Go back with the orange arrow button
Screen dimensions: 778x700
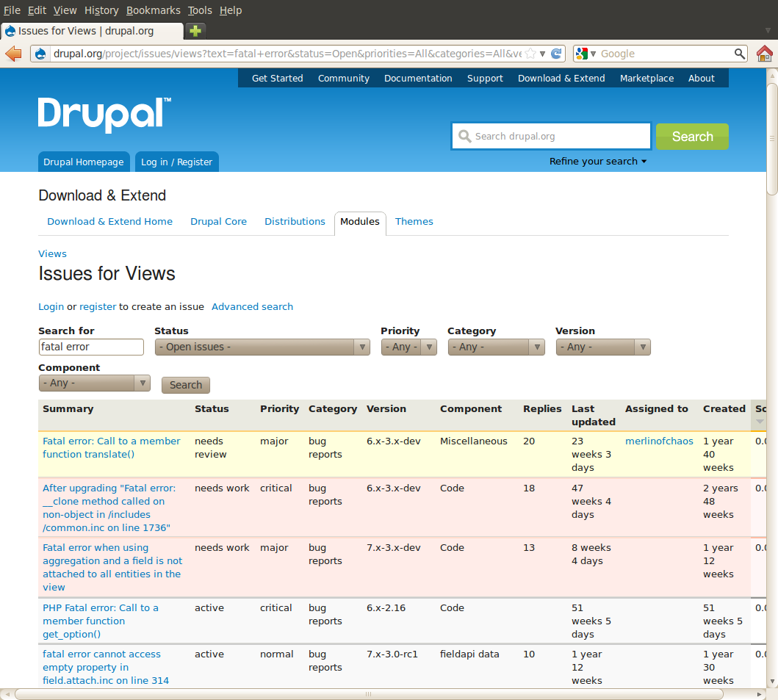13,54
